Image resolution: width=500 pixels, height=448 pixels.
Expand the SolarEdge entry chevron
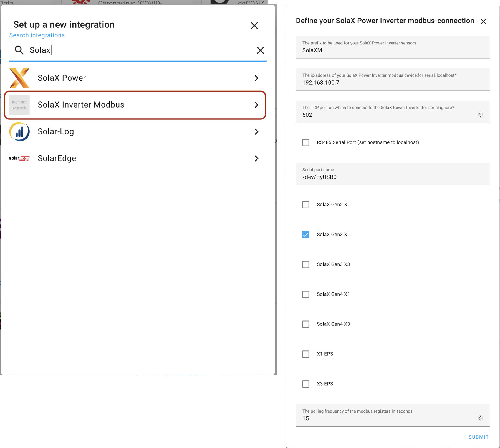(x=256, y=158)
